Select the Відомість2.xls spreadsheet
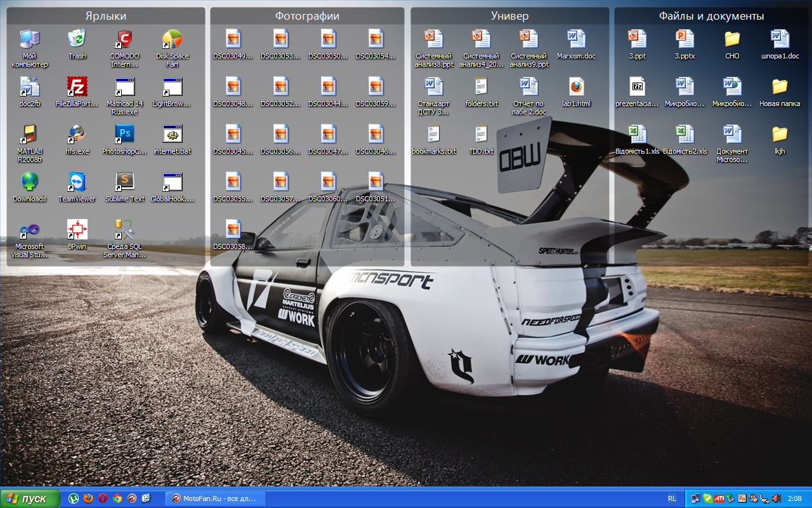 685,135
